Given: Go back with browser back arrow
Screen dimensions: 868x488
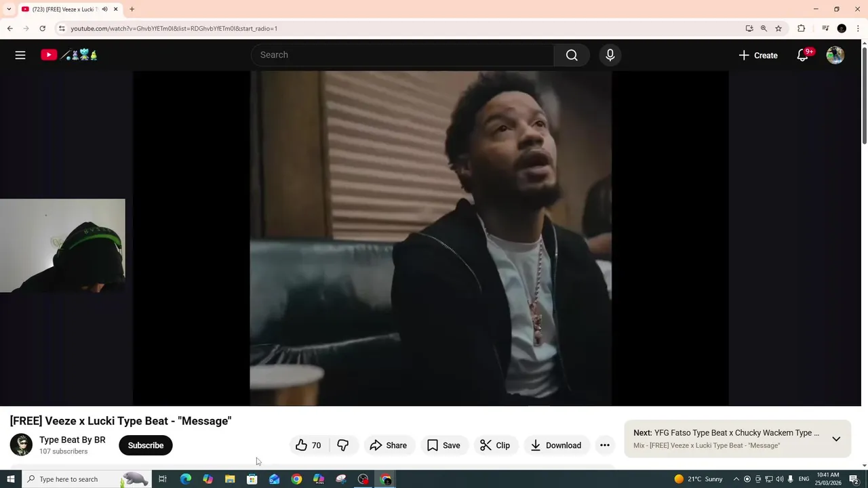Looking at the screenshot, I should click(9, 28).
